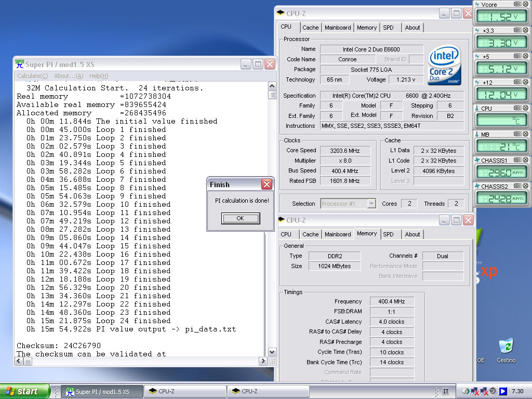The image size is (532, 399).
Task: Dismiss the Vcore monitor with its X icon
Action: click(x=526, y=4)
